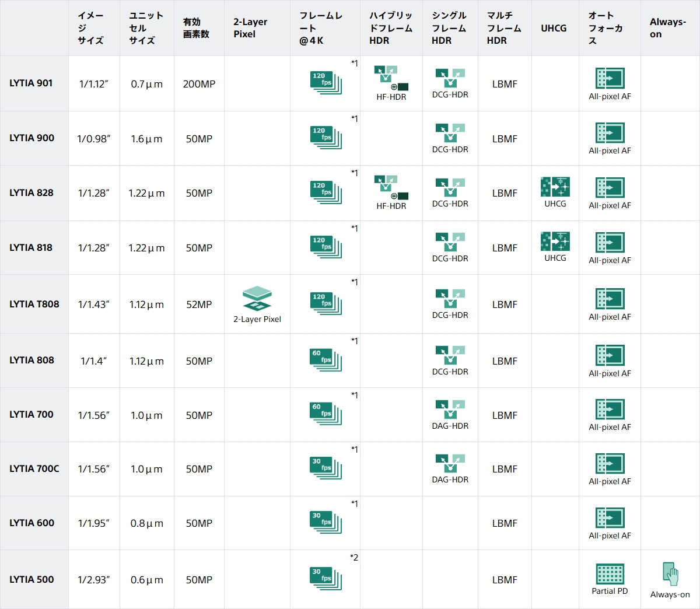The image size is (700, 609).
Task: Click the UHCG column header
Action: pos(554,28)
